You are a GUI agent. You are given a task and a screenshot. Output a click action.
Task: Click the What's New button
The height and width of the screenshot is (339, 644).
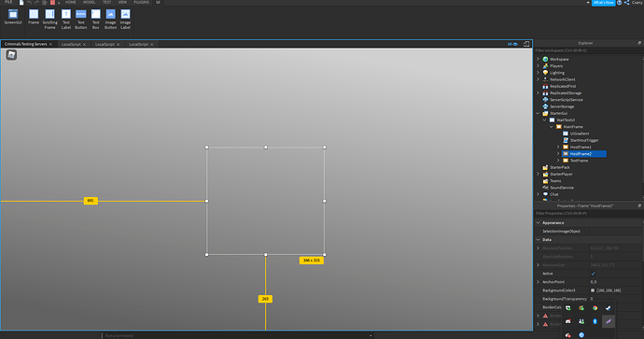pyautogui.click(x=603, y=3)
